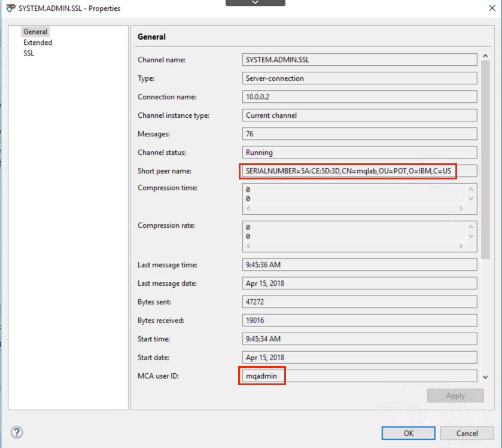502x448 pixels.
Task: Click the properties window title icon
Action: pos(11,8)
